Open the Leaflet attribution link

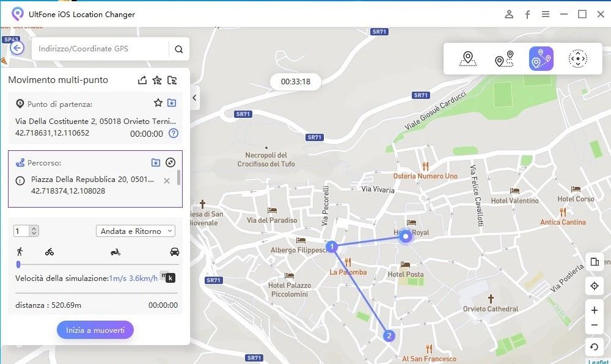[597, 361]
